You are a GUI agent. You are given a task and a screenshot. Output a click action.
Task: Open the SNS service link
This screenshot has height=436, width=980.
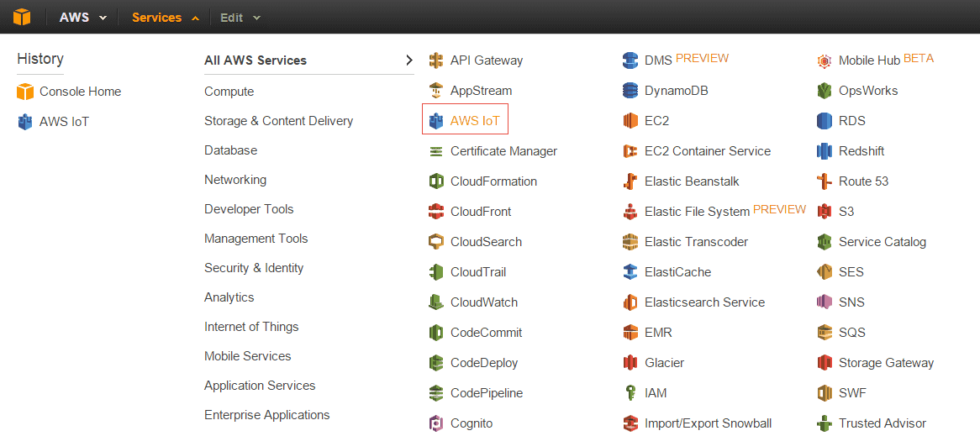(x=851, y=302)
